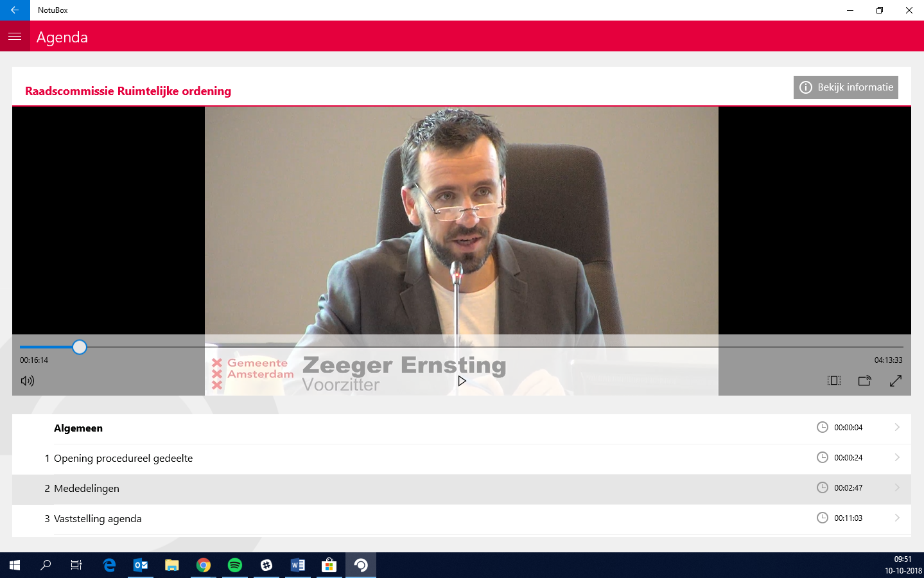Expand the Vaststelling agenda row chevron

coord(897,518)
